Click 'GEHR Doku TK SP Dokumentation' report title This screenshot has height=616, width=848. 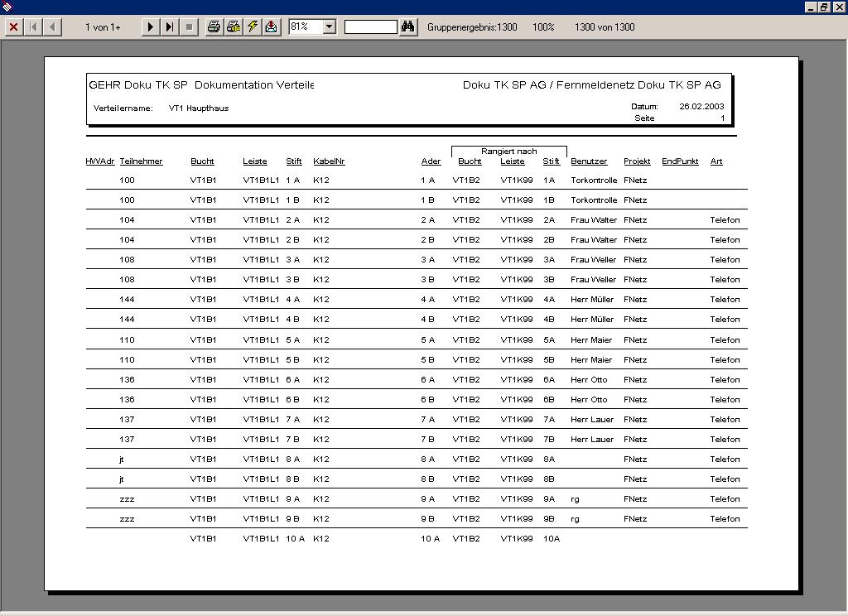(181, 85)
